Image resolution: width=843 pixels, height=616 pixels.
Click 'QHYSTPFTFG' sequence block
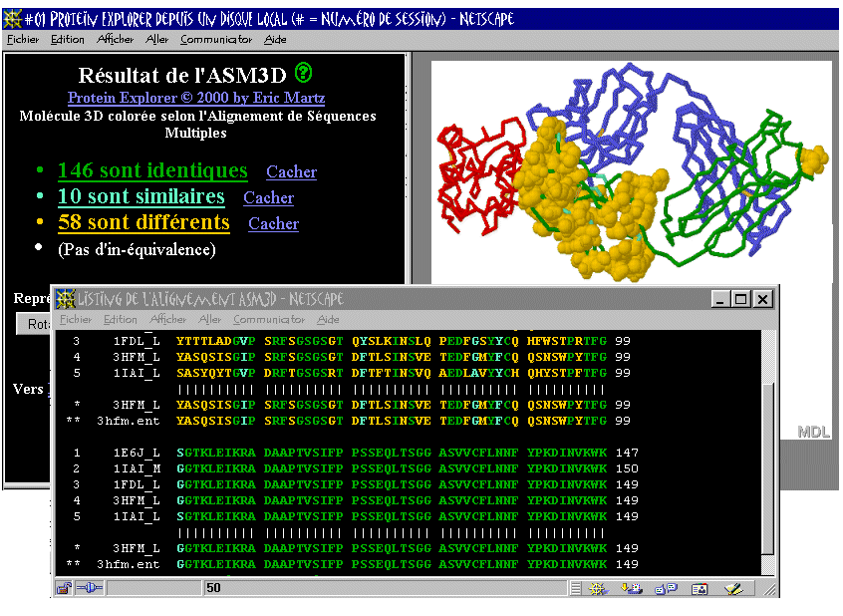567,373
